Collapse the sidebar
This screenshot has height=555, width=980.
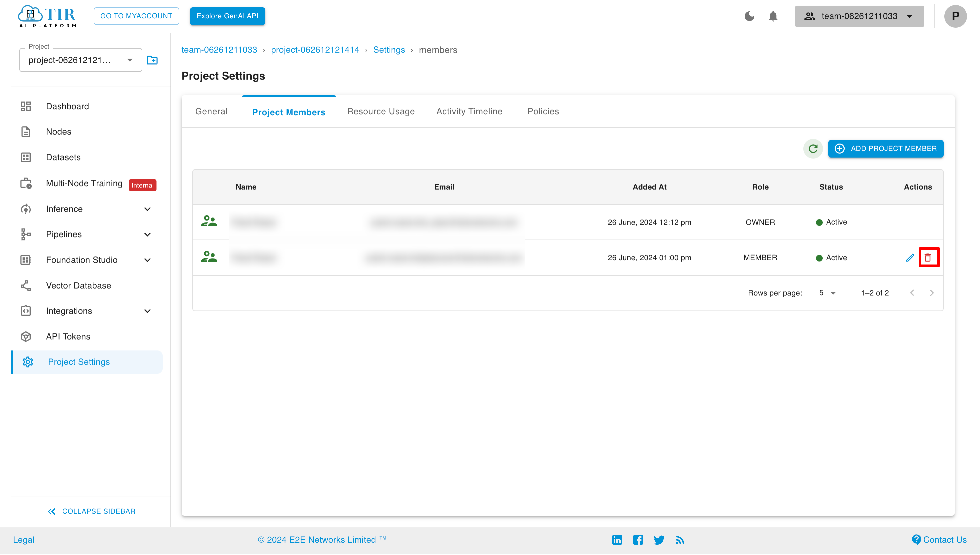point(91,511)
